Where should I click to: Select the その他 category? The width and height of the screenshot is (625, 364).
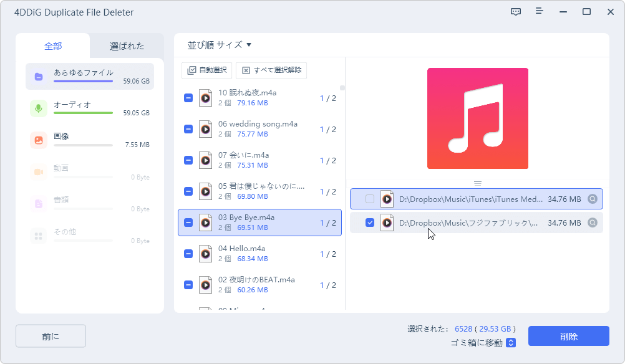coord(90,236)
